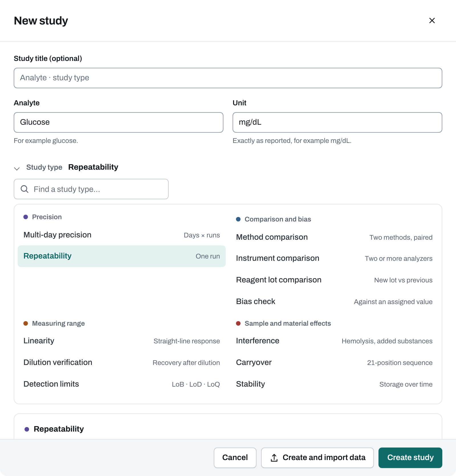Viewport: 456px width, 476px height.
Task: Focus the Find a study type search box
Action: coord(91,189)
